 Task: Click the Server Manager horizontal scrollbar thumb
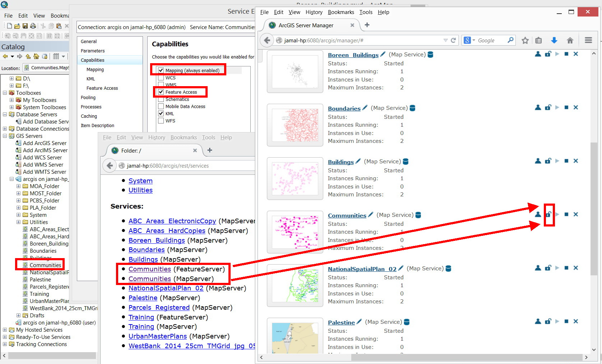pos(467,357)
